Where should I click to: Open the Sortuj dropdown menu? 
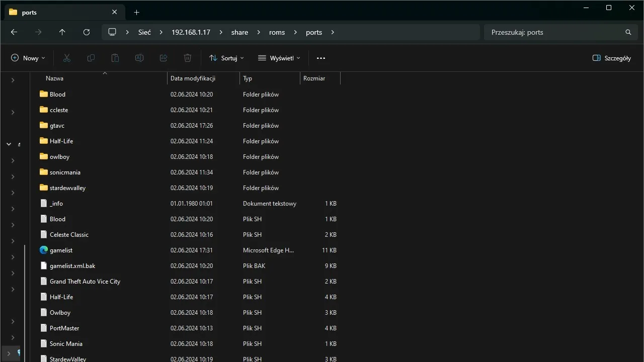(x=226, y=58)
